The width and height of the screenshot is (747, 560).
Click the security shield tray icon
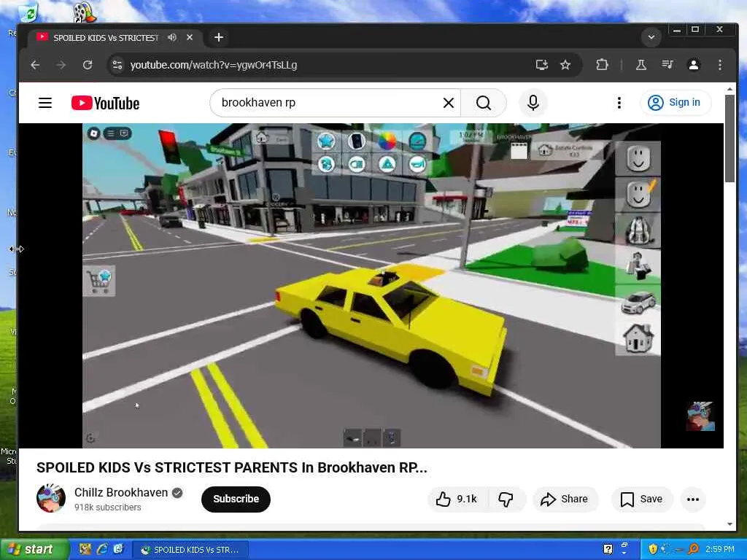pyautogui.click(x=653, y=549)
